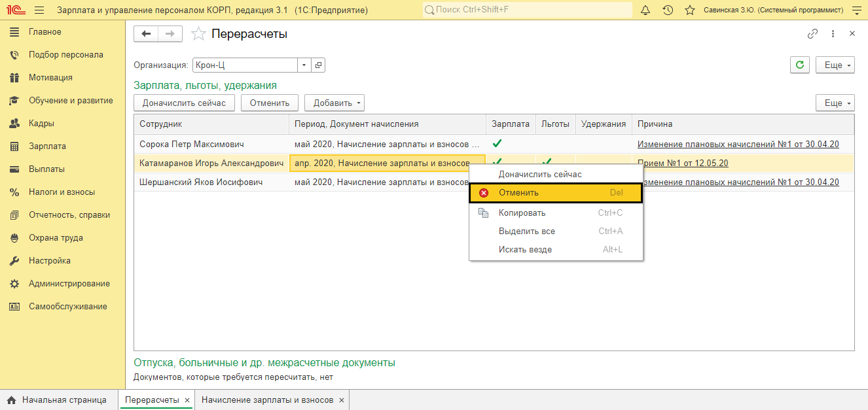The width and height of the screenshot is (868, 410).
Task: Open organization field's external-open icon
Action: pyautogui.click(x=319, y=65)
